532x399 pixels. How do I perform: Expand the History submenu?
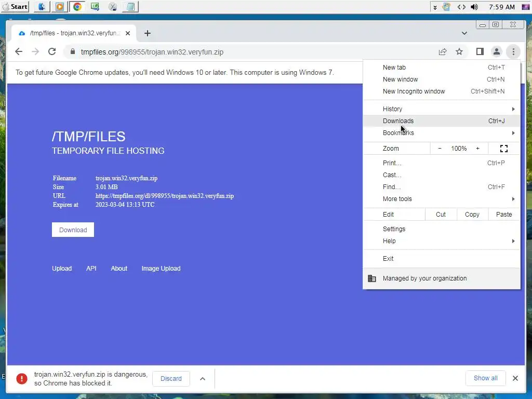pos(442,109)
